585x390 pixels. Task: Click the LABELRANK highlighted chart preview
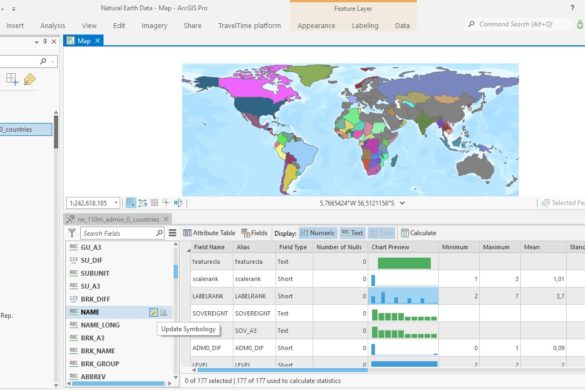pos(403,296)
